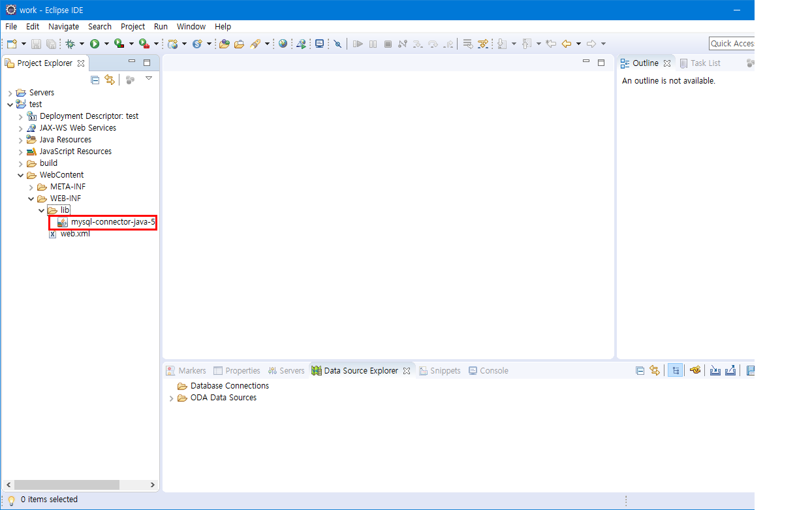
Task: Open the web browser globe icon
Action: pos(283,44)
